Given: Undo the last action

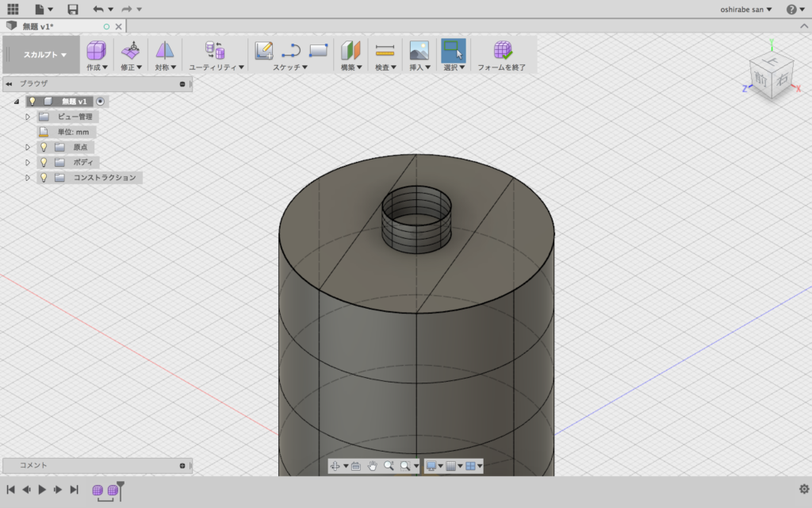Looking at the screenshot, I should point(98,9).
